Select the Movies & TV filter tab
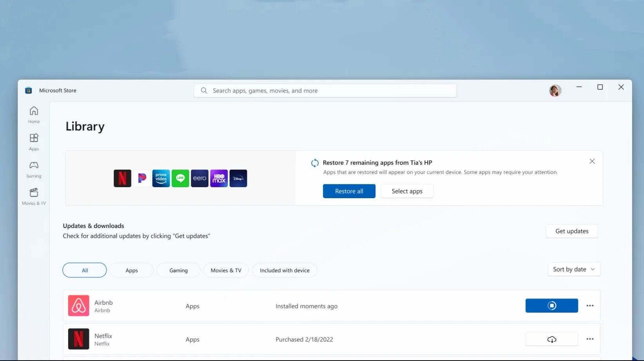Image resolution: width=644 pixels, height=361 pixels. 226,270
